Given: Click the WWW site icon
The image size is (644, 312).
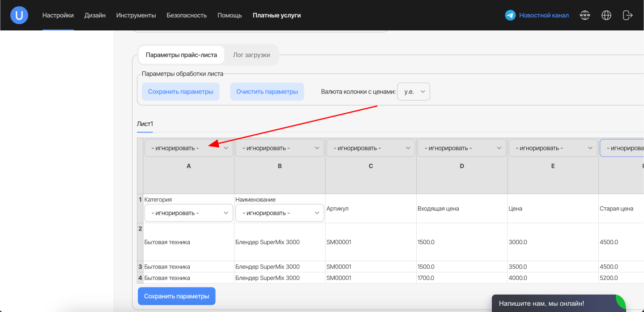Looking at the screenshot, I should pos(585,15).
